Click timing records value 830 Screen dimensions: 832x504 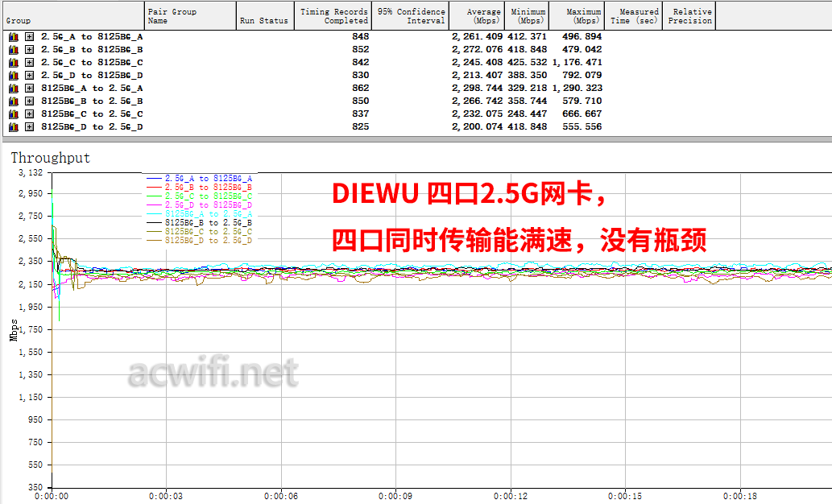(360, 76)
